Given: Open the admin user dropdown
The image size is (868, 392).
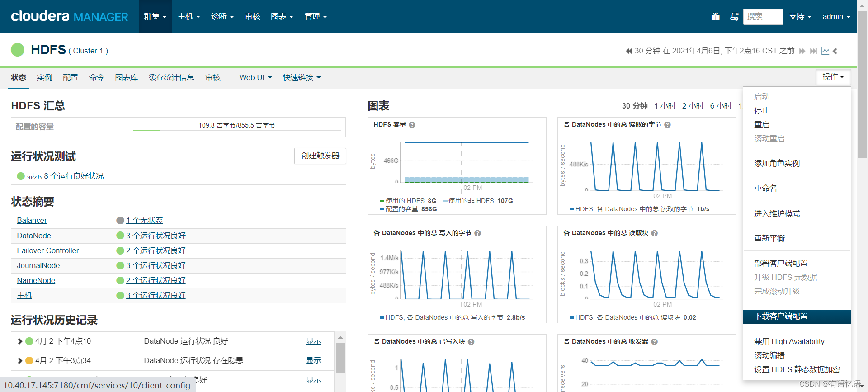Looking at the screenshot, I should point(836,16).
